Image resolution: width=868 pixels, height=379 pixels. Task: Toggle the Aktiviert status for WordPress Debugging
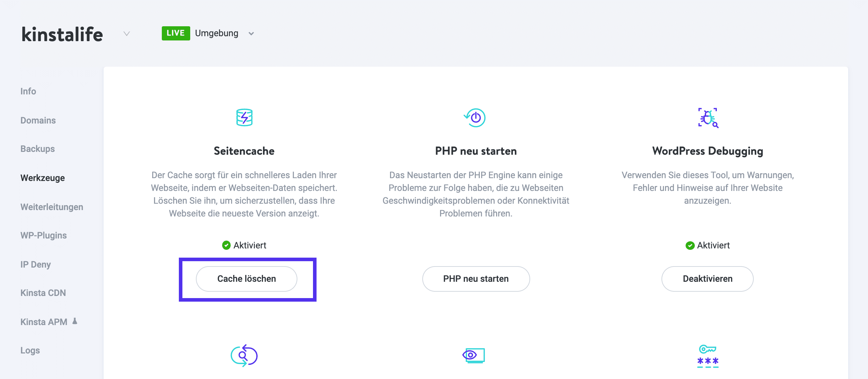tap(690, 245)
